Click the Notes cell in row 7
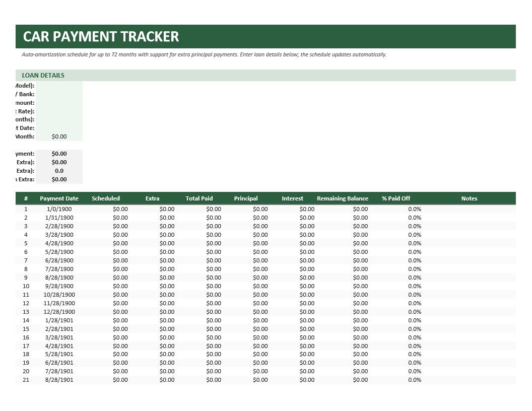This screenshot has width=532, height=411. tap(469, 260)
